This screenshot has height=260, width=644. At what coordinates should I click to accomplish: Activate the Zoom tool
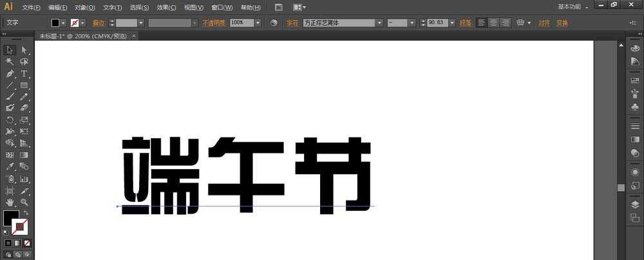point(24,203)
